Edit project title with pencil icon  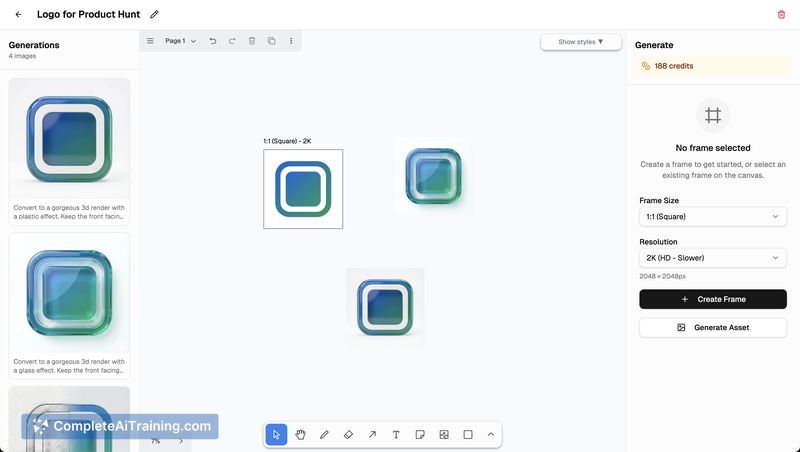154,14
